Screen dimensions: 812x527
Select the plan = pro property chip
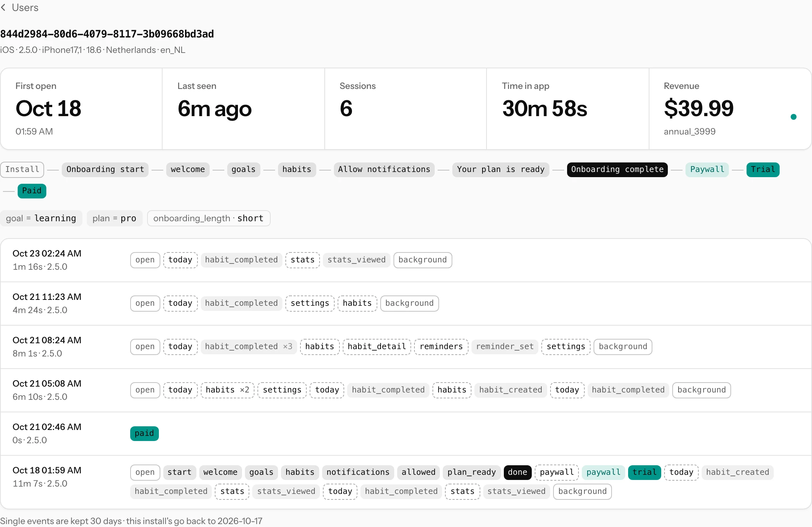click(114, 218)
